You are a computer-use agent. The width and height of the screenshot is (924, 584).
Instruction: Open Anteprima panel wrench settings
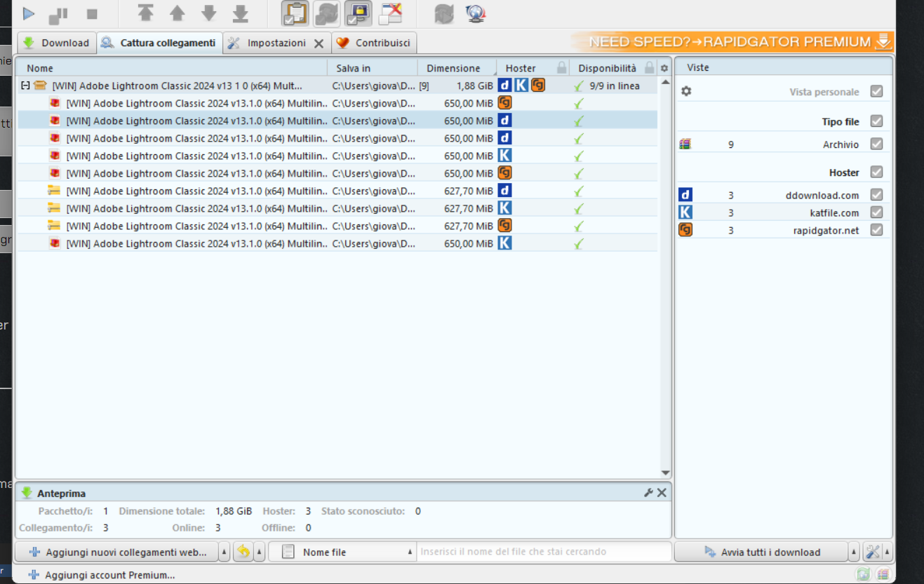648,493
